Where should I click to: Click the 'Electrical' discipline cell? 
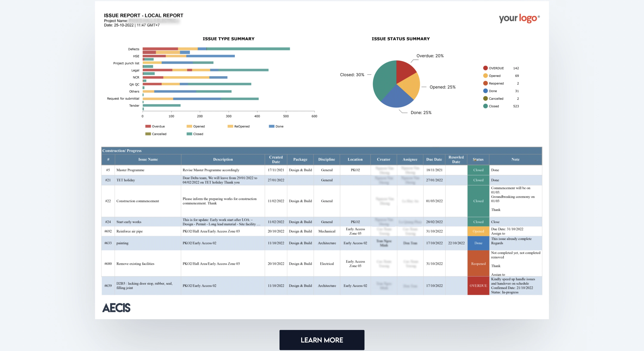coord(326,264)
